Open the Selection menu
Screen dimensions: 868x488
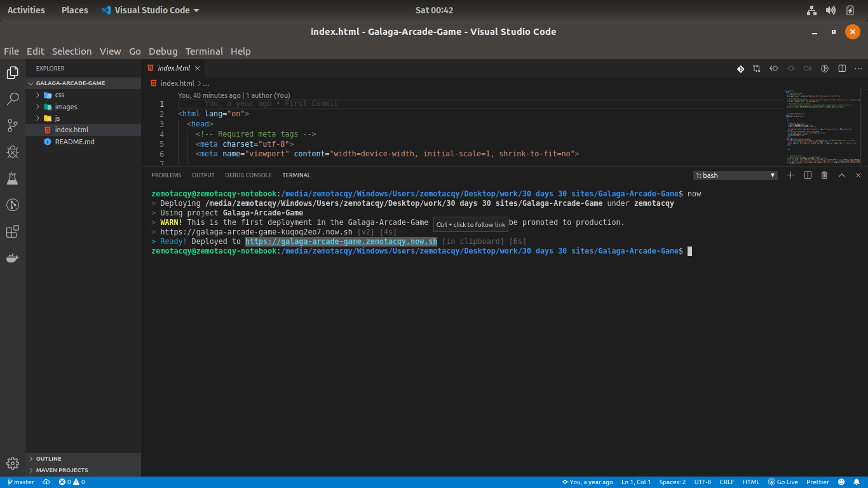pyautogui.click(x=72, y=51)
